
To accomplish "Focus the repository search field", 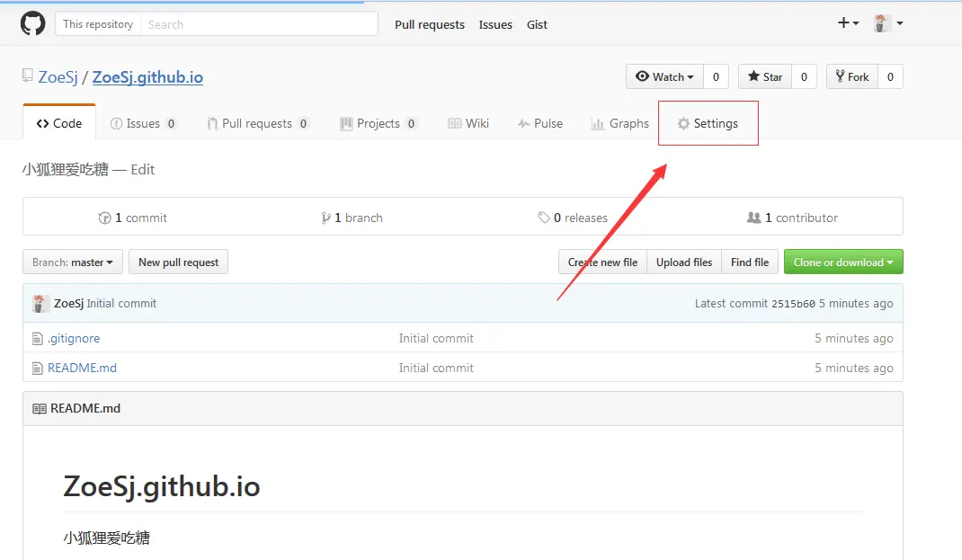I will (259, 24).
